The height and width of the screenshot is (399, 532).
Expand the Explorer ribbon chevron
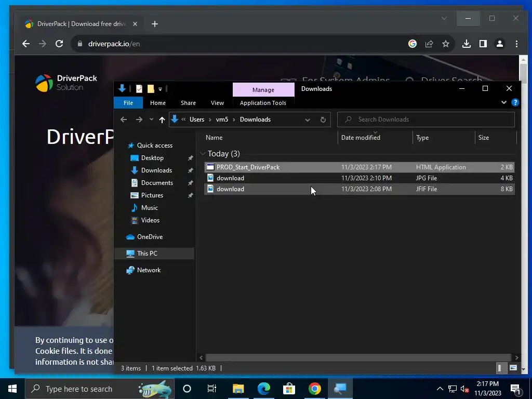(504, 102)
